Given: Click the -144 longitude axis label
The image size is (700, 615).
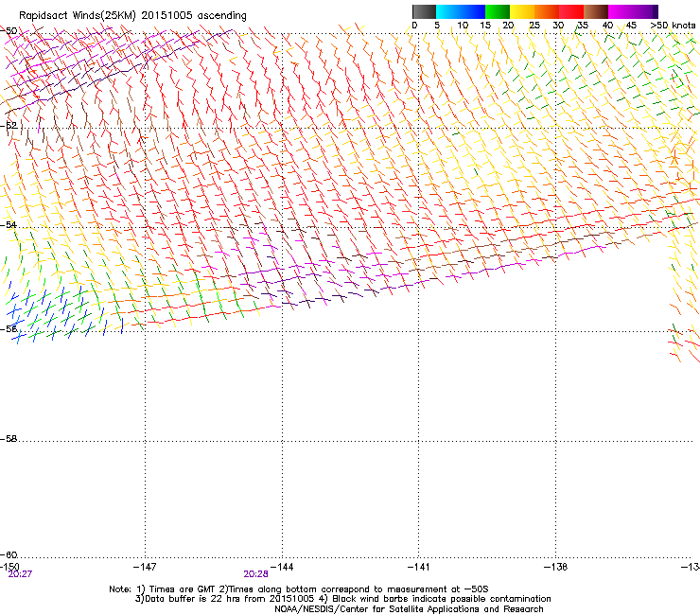Looking at the screenshot, I should pos(282,567).
